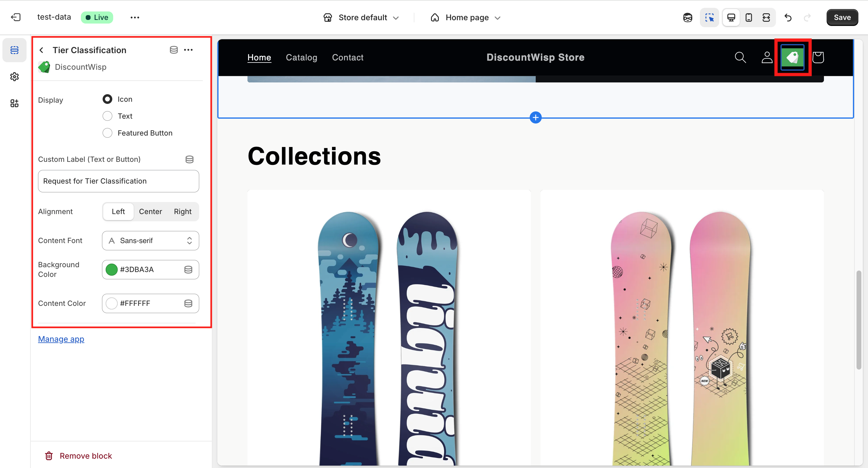Select the Featured Button radio option
The image size is (868, 468).
(x=107, y=133)
